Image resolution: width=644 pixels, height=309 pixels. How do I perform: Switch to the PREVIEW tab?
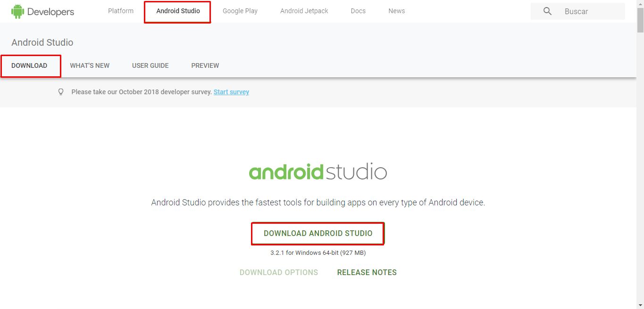coord(205,65)
